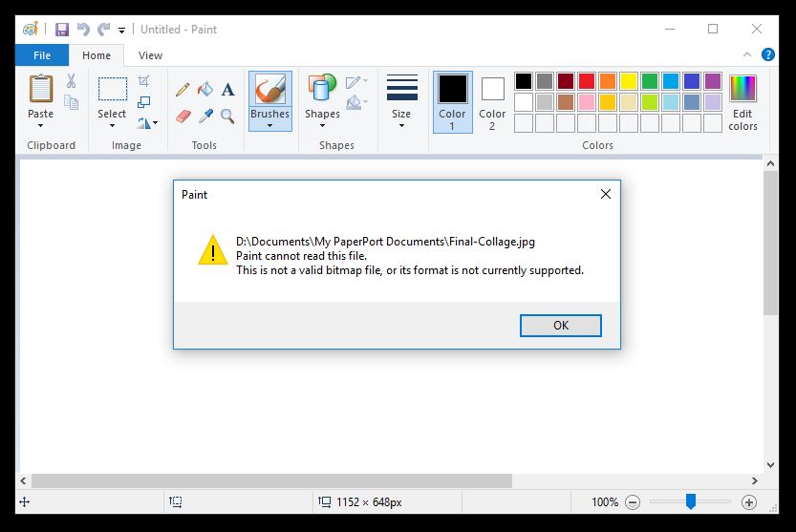Click the Zoom out minus button
The image size is (796, 532).
coord(633,502)
